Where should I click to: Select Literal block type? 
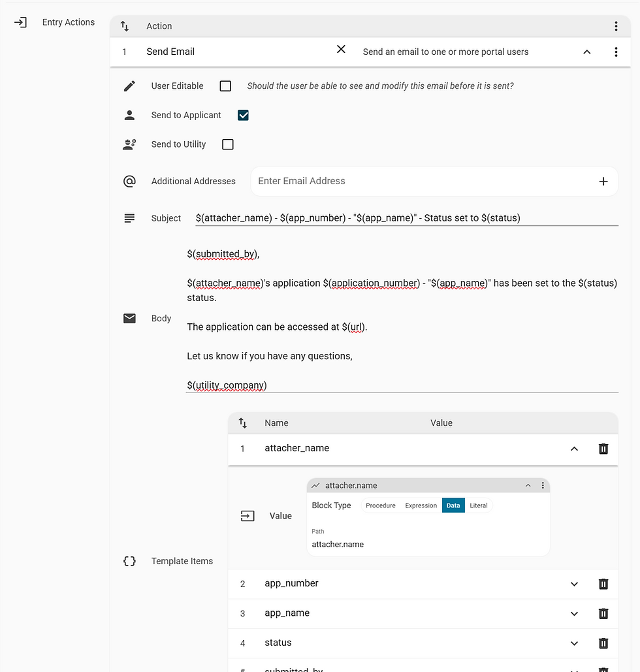coord(479,505)
